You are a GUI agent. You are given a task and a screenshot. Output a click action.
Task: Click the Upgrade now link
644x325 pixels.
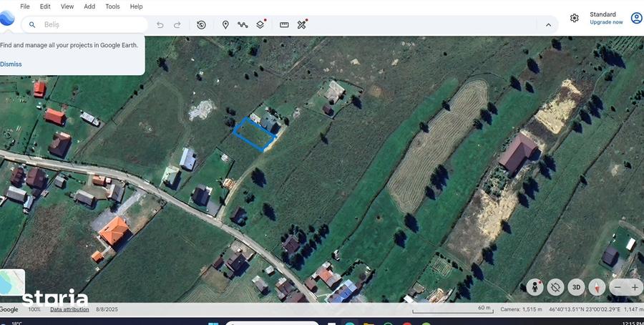tap(606, 22)
